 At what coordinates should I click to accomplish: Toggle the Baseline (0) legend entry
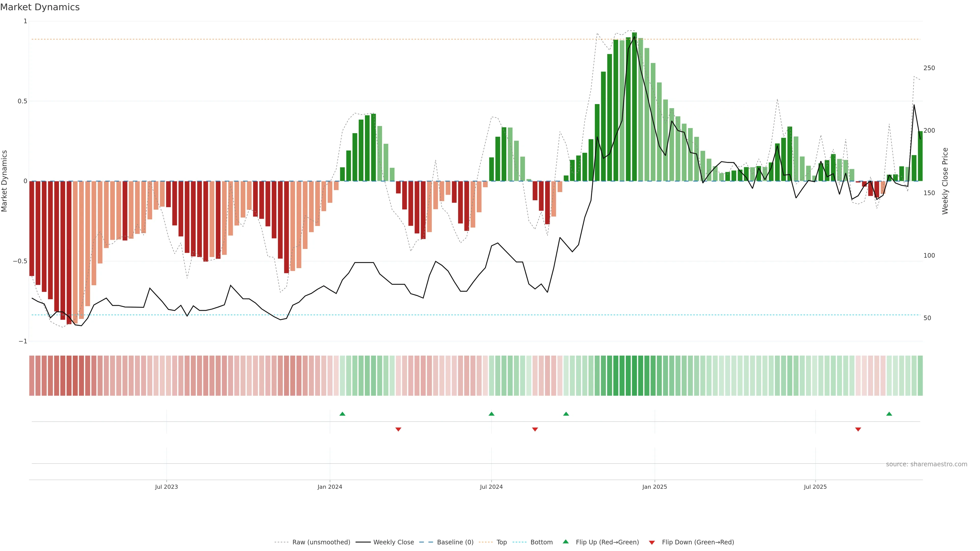click(455, 542)
